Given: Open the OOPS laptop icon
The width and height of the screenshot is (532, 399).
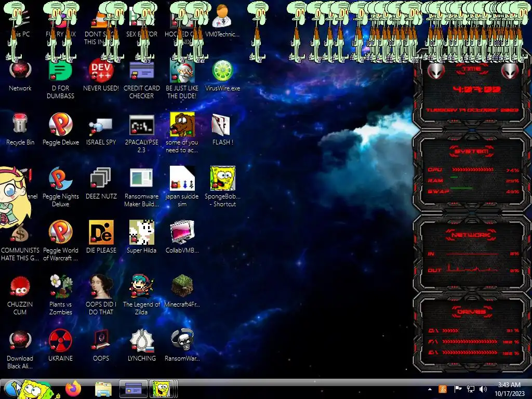Looking at the screenshot, I should (101, 345).
